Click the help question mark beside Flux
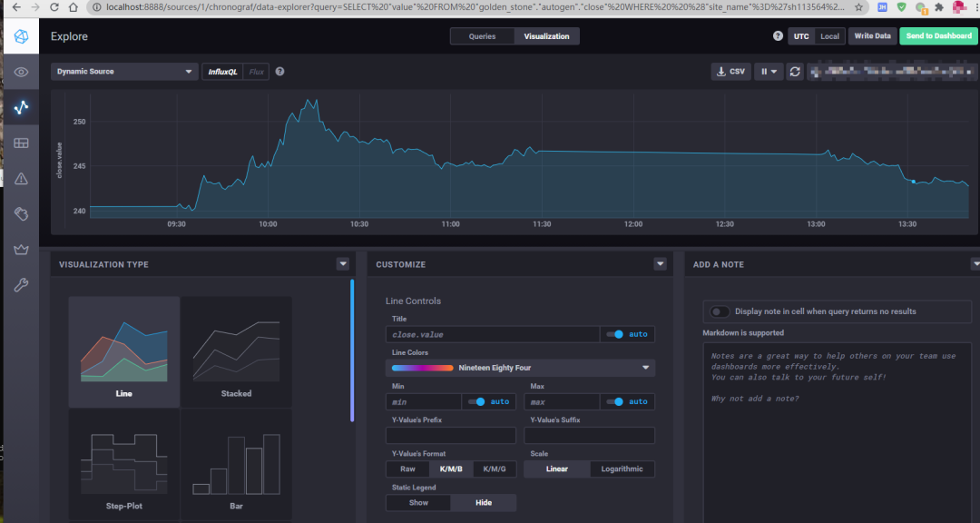Image resolution: width=980 pixels, height=523 pixels. pyautogui.click(x=279, y=72)
